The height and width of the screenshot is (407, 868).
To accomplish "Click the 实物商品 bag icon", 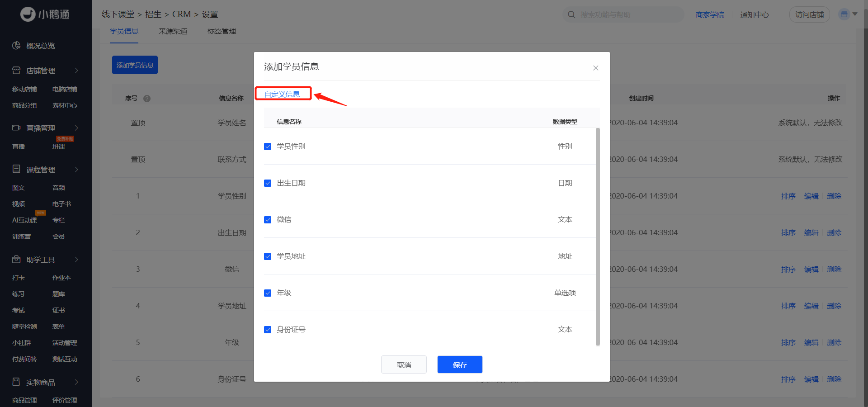I will coord(16,382).
